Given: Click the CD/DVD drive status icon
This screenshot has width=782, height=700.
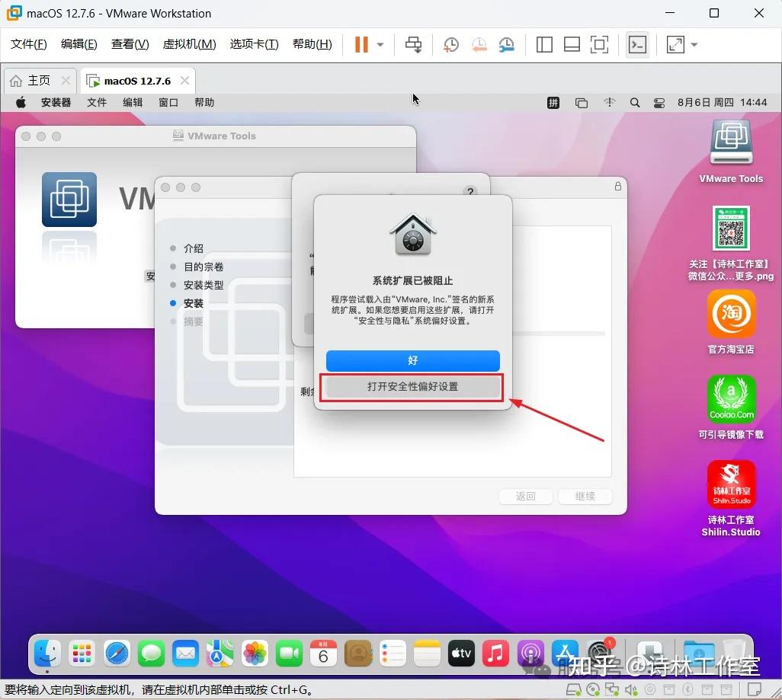Looking at the screenshot, I should tap(593, 689).
